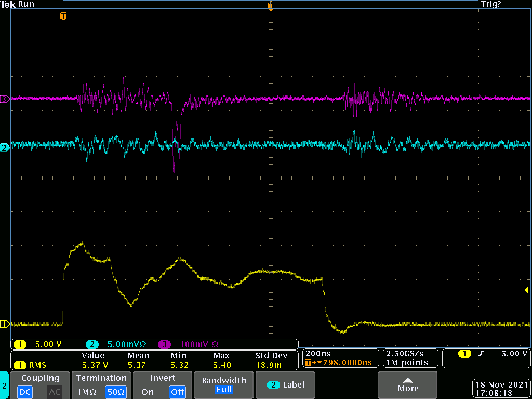Viewport: 532px width, 399px height.
Task: Set Coupling to DC
Action: (25, 392)
